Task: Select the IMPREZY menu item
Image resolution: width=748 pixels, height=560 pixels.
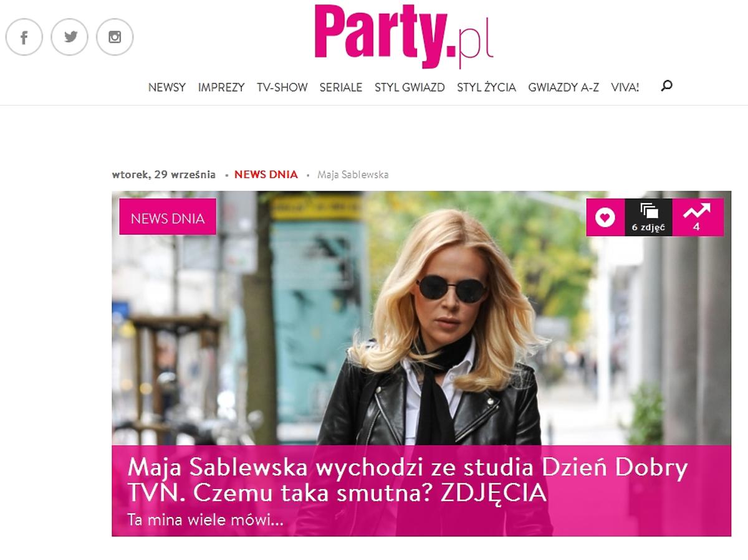Action: pyautogui.click(x=221, y=87)
